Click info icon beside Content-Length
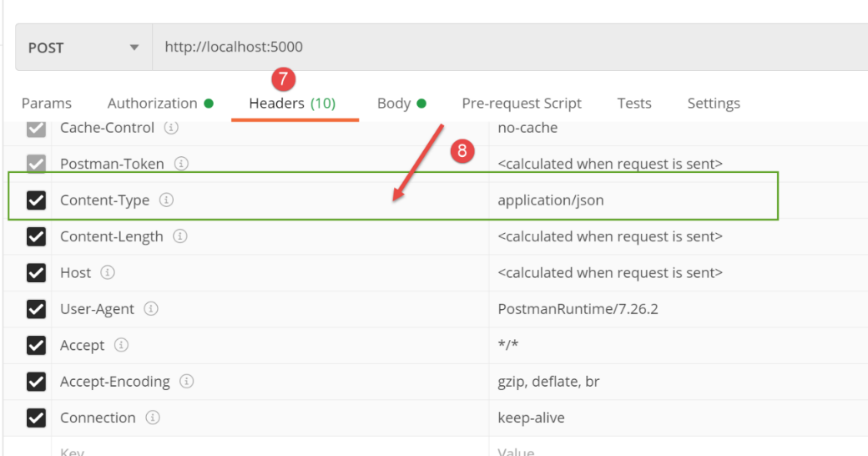 (x=179, y=236)
